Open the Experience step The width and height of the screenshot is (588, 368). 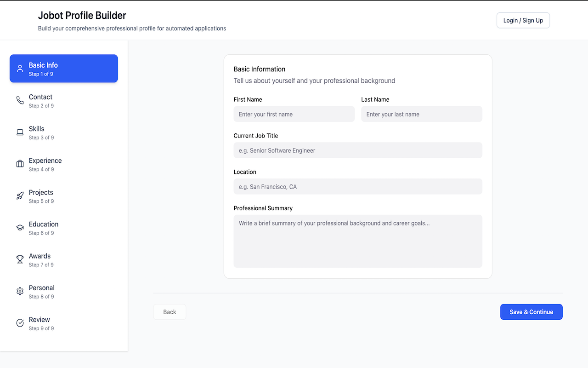pos(63,164)
